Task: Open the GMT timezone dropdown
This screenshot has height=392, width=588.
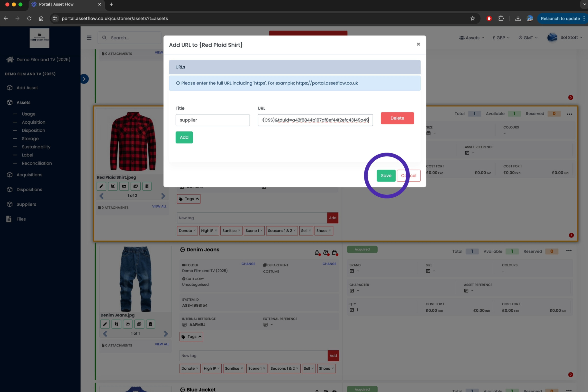Action: 528,38
